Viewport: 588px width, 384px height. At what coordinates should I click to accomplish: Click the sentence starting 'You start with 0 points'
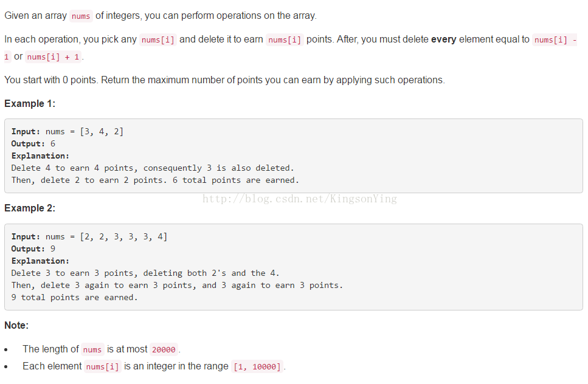click(224, 80)
